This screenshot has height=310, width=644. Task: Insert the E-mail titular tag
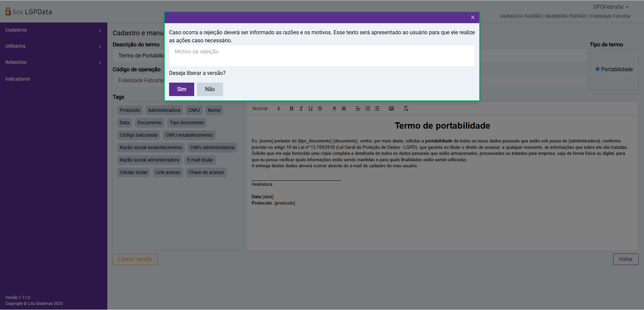pos(200,160)
